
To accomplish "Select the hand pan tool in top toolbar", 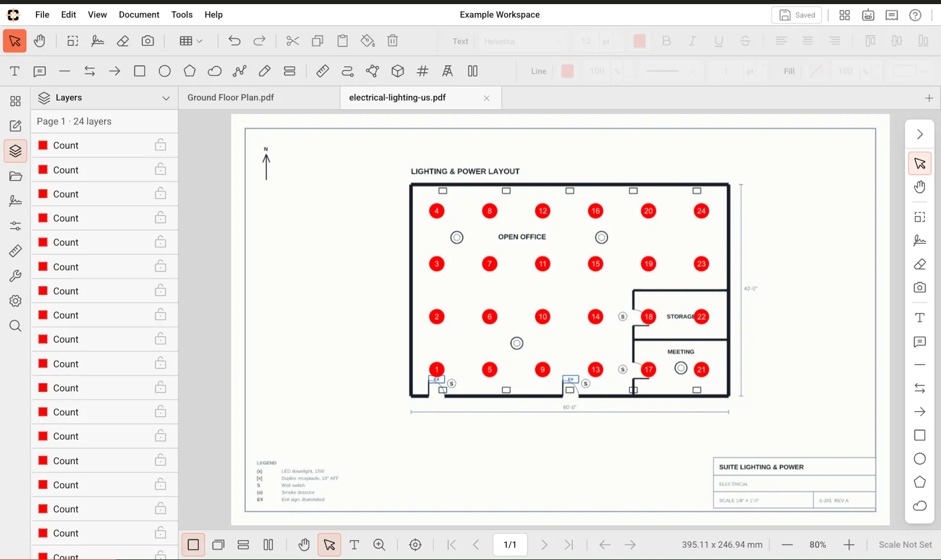I will 39,41.
